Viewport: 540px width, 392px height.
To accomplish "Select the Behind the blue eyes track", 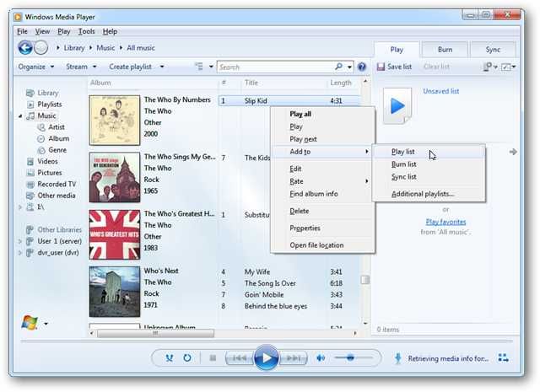I will (x=289, y=306).
